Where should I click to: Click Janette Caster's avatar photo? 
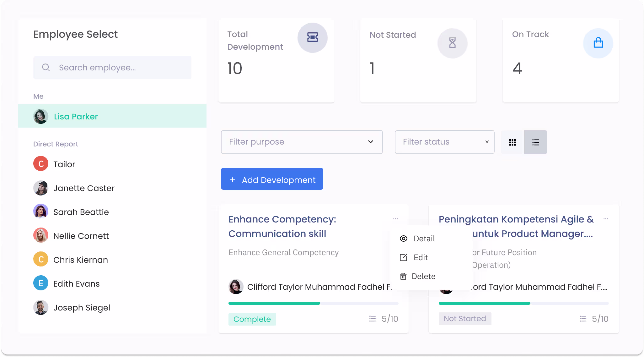pos(41,188)
